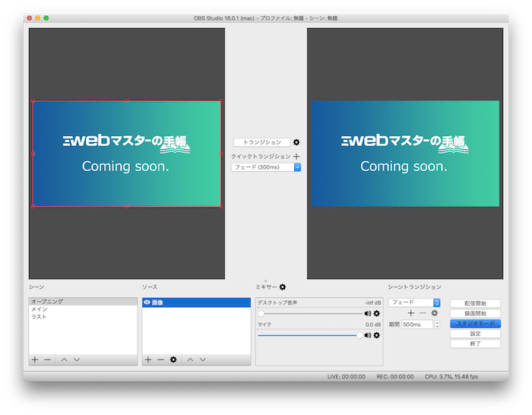Click REC: 00:00:00 status text

[395, 377]
